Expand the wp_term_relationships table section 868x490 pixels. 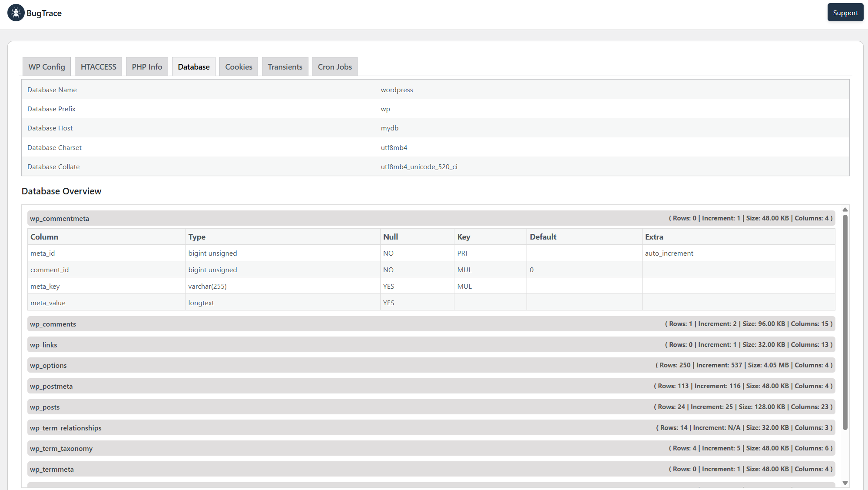click(431, 428)
